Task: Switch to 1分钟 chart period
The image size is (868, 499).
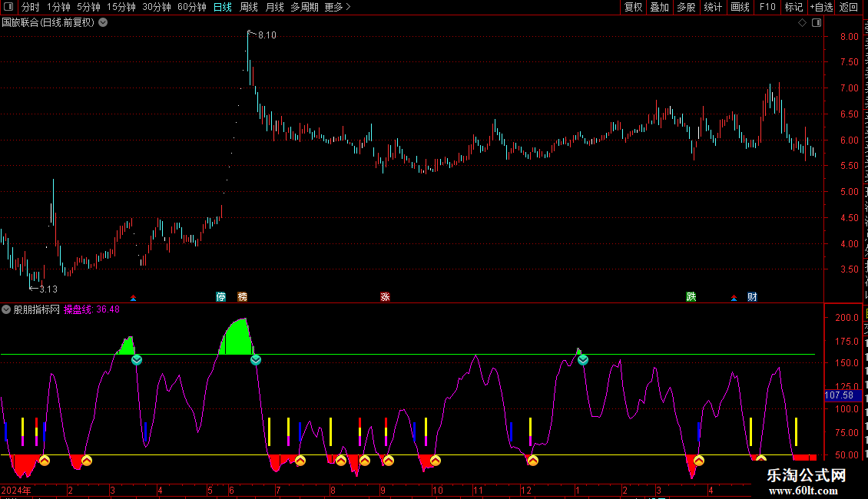Action: [x=58, y=7]
